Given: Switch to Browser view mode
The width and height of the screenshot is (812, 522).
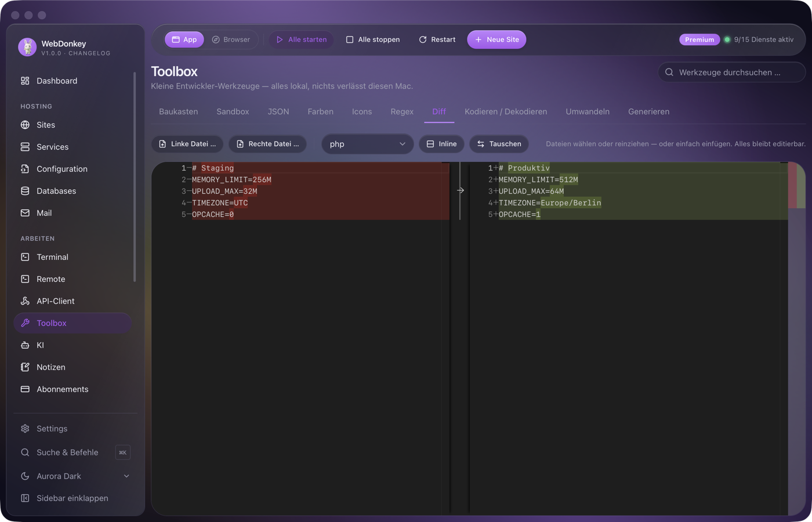Looking at the screenshot, I should (x=231, y=39).
